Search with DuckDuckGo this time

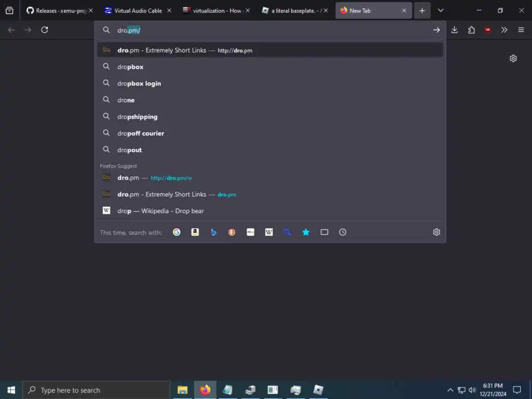tap(232, 232)
